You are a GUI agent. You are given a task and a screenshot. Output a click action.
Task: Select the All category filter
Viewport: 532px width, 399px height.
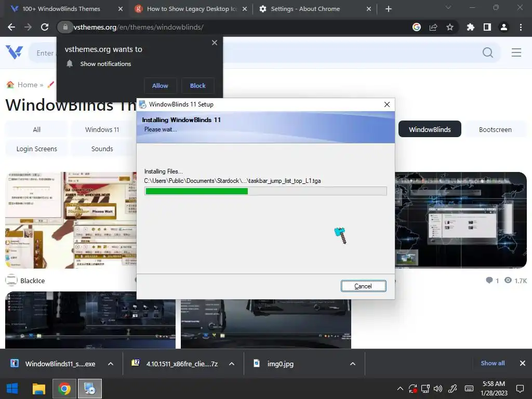coord(37,129)
